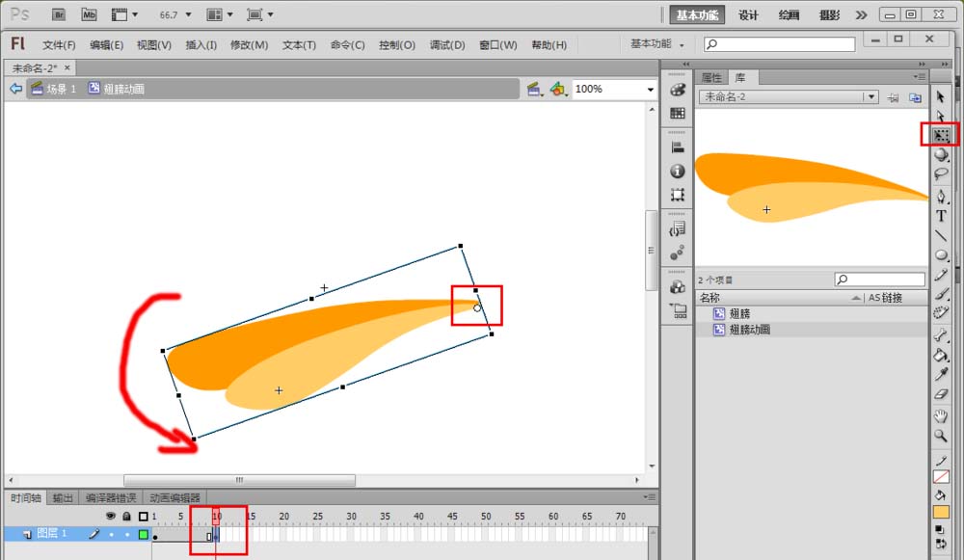
Task: Open the Code Snippets panel icon
Action: (x=678, y=229)
